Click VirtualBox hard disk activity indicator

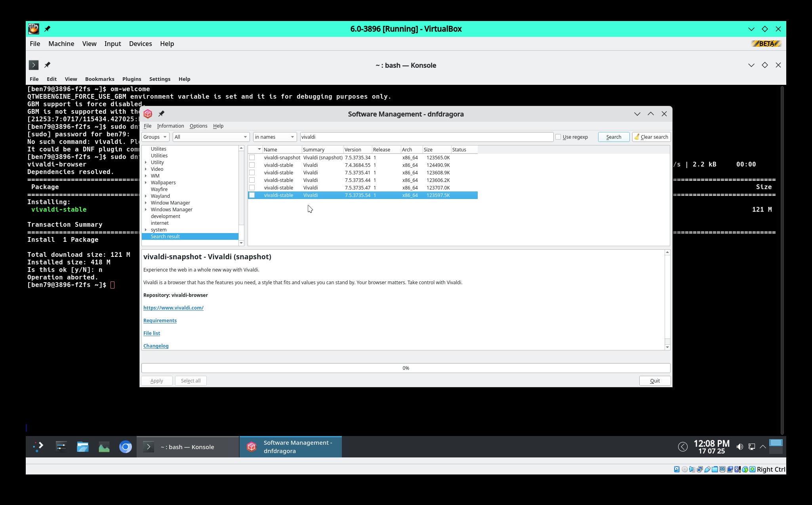tap(677, 469)
